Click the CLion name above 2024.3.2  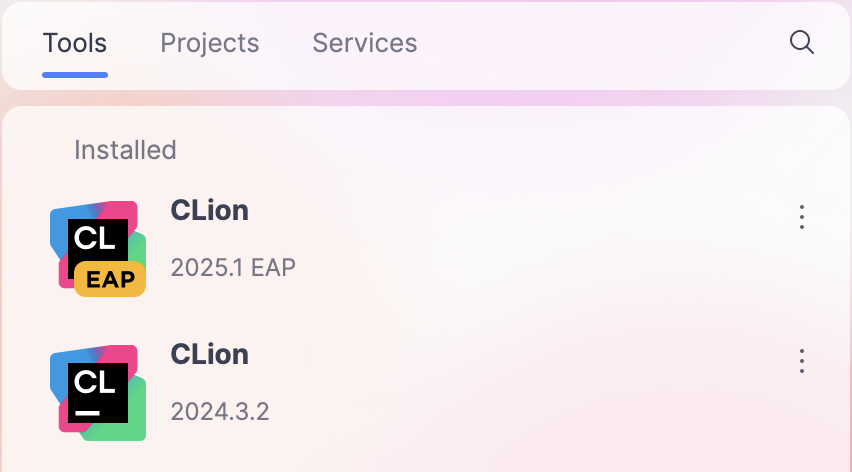point(209,354)
